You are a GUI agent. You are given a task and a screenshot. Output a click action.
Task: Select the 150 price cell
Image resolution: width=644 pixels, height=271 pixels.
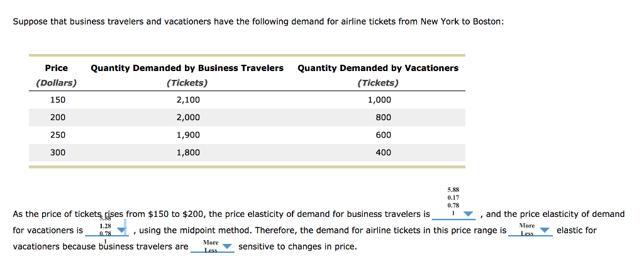pos(57,100)
